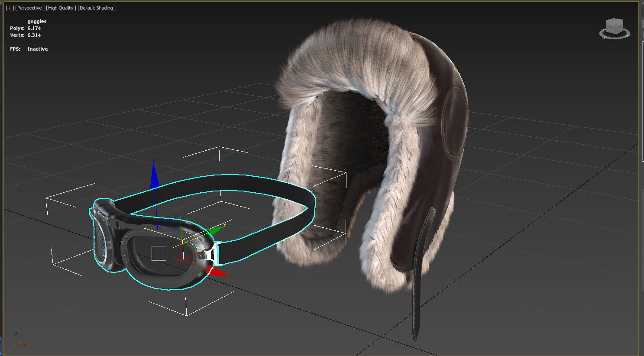
Task: Open the Perspective point-of-view menu
Action: 29,7
